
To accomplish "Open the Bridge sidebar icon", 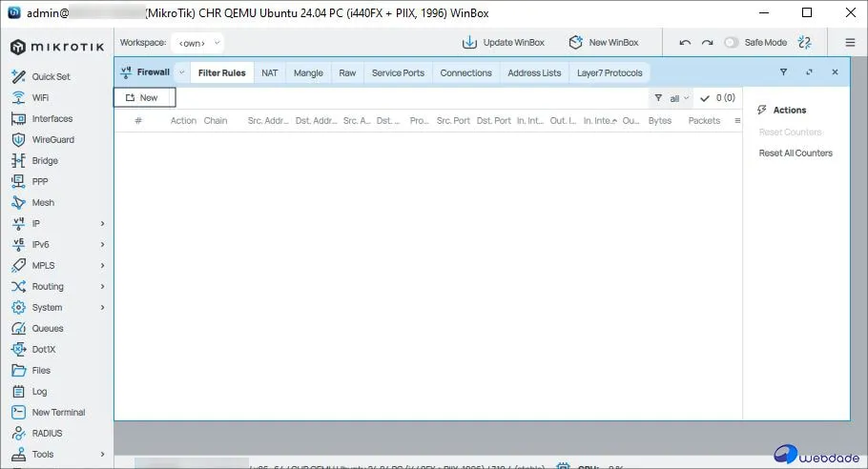I will click(x=18, y=161).
